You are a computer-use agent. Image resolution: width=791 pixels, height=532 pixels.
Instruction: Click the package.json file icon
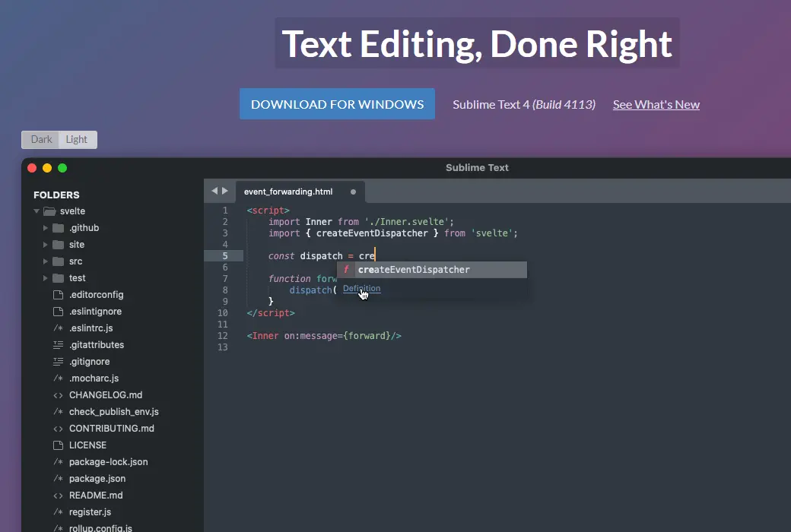59,479
